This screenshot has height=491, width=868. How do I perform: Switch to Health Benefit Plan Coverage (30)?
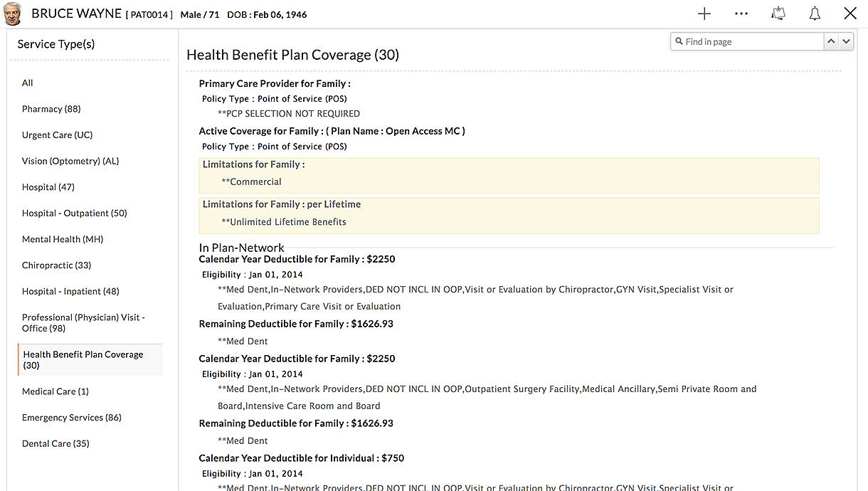(x=83, y=359)
